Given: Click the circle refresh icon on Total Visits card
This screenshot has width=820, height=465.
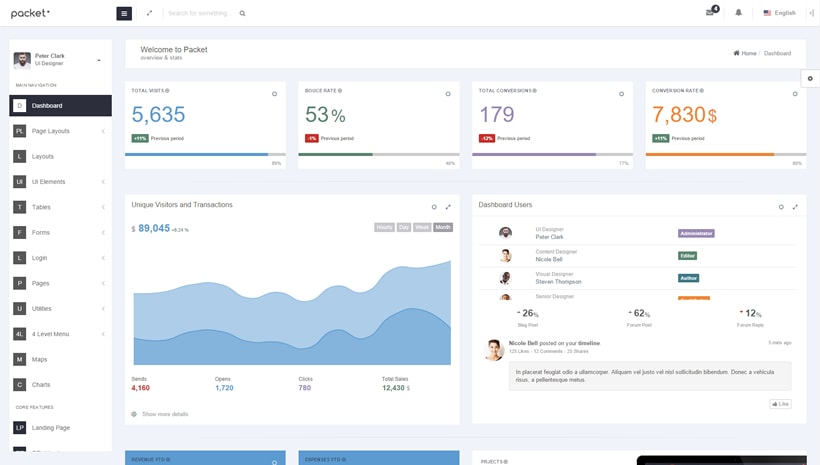Looking at the screenshot, I should click(x=275, y=94).
